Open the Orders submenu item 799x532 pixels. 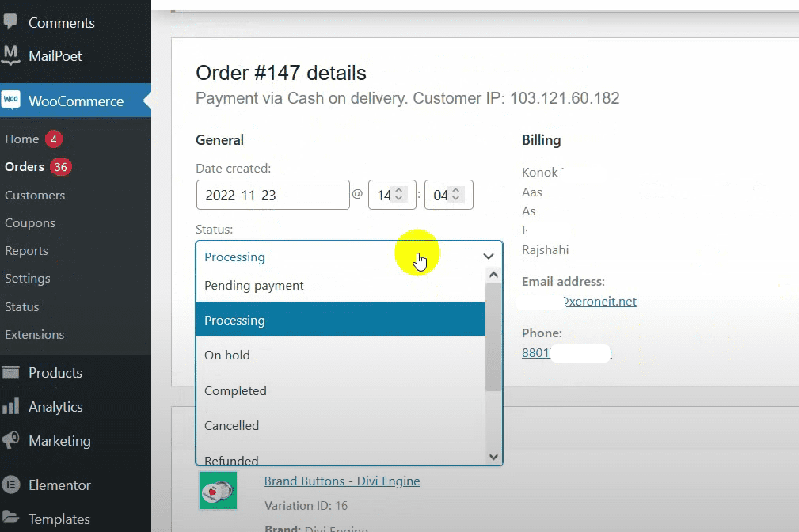(x=25, y=166)
